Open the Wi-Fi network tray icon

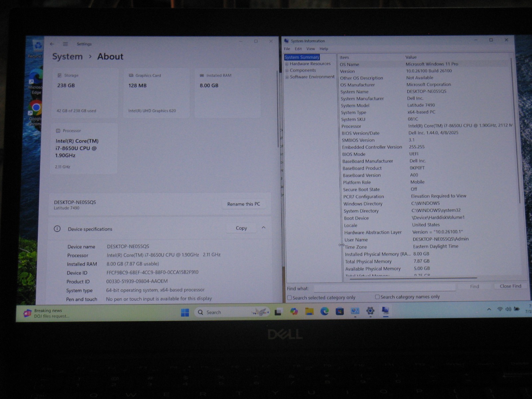click(x=500, y=309)
